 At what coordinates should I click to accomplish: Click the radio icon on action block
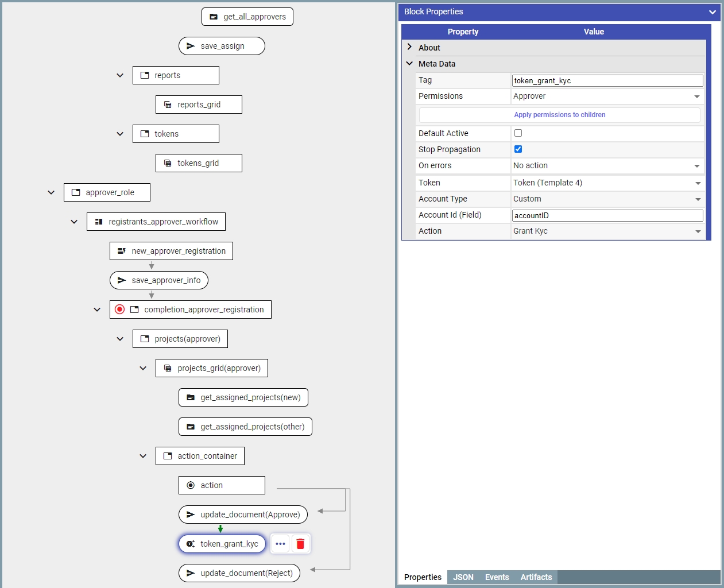(191, 485)
